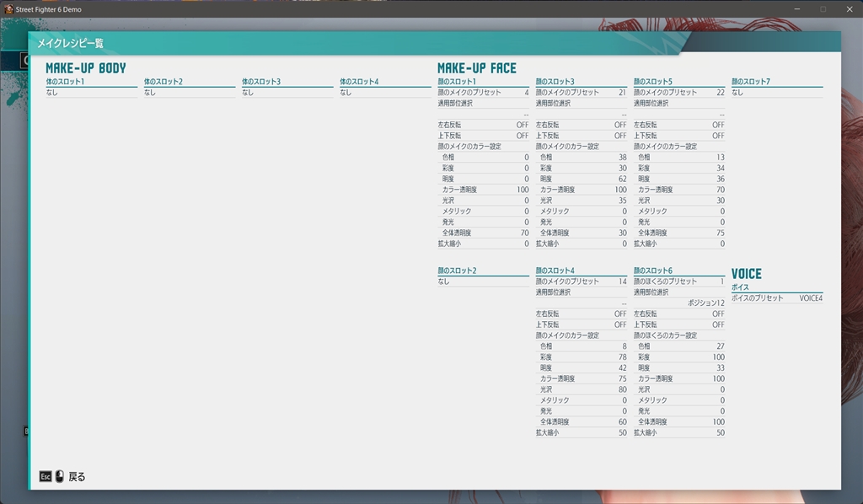
Task: Click 明度 62 in 顔のスロット3
Action: [x=582, y=179]
